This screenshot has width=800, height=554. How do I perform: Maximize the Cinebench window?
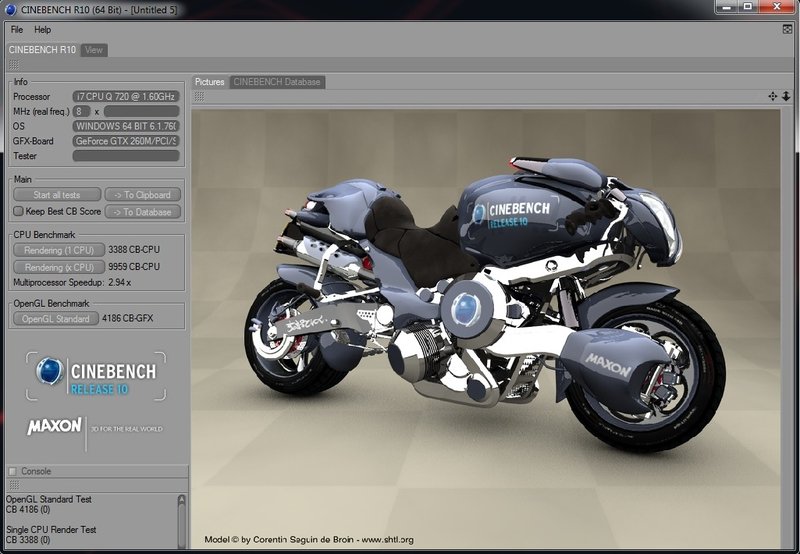coord(748,7)
